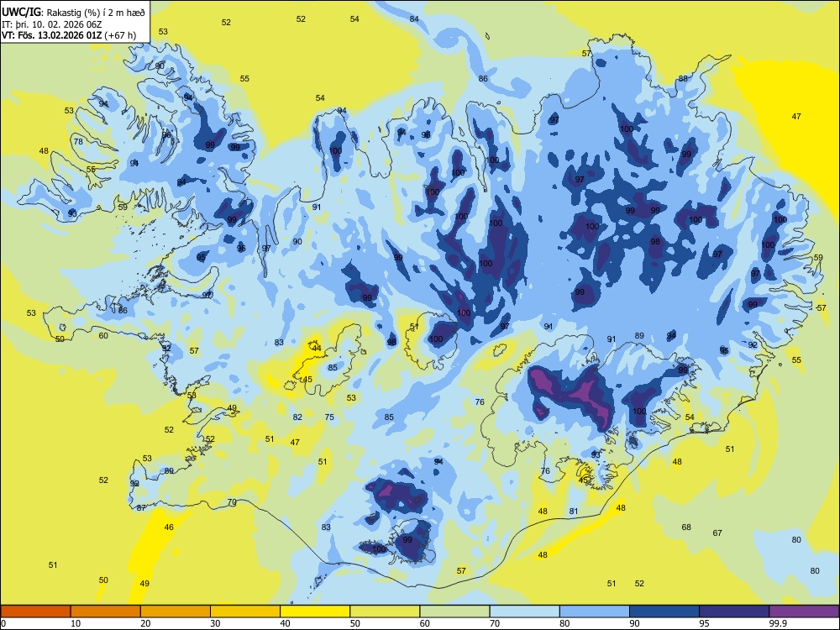
Task: Click the title 'UWC/IG: Rakastig (%) í 2 m hæð'
Action: pos(73,13)
